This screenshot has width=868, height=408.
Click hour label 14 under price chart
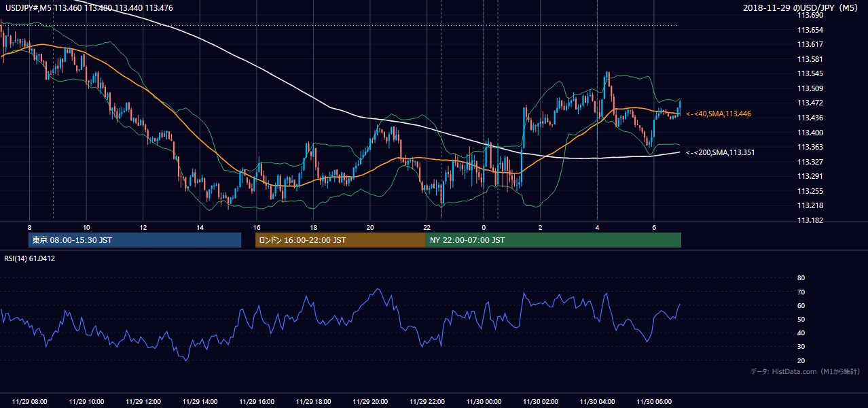point(200,226)
